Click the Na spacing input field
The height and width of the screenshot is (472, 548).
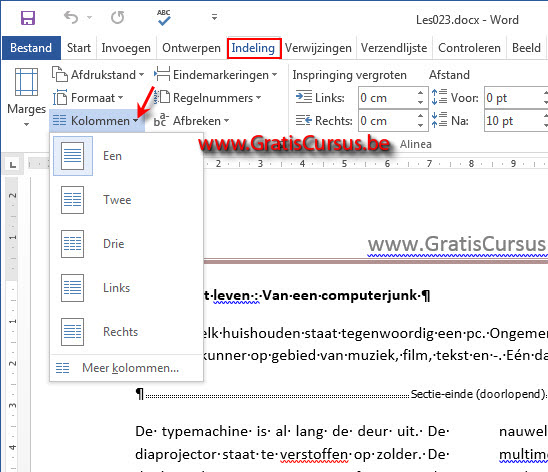click(x=514, y=121)
